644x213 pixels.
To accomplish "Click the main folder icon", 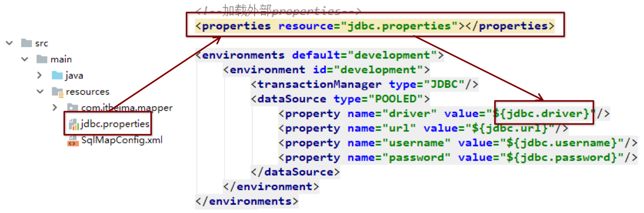I will coord(42,59).
